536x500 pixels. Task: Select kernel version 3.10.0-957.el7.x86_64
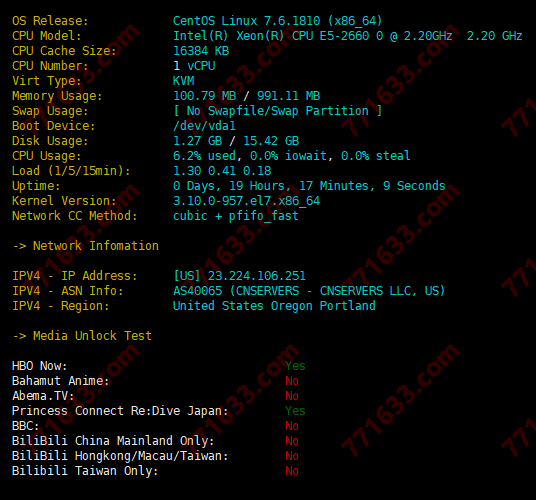click(246, 201)
